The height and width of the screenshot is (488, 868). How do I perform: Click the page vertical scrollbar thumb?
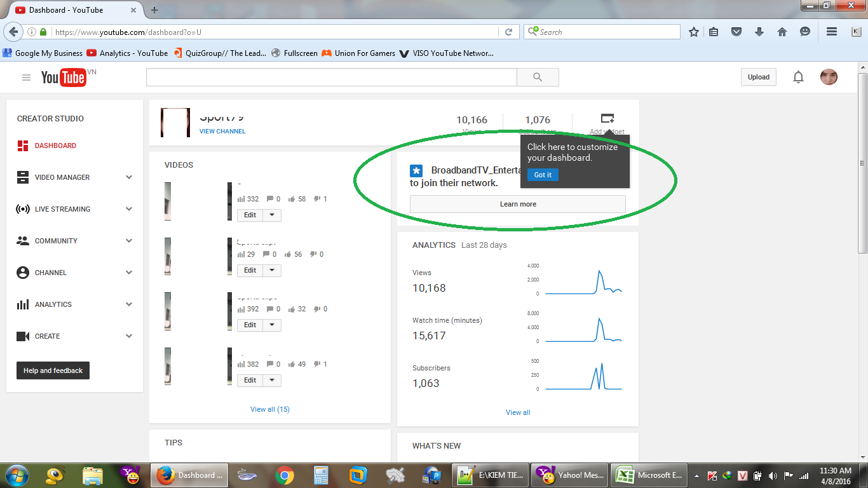[x=862, y=164]
